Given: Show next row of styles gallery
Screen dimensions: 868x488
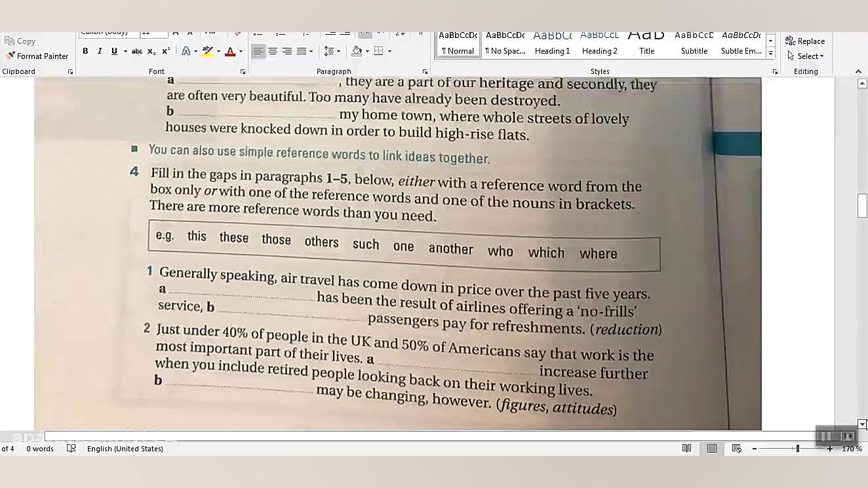Looking at the screenshot, I should 770,41.
